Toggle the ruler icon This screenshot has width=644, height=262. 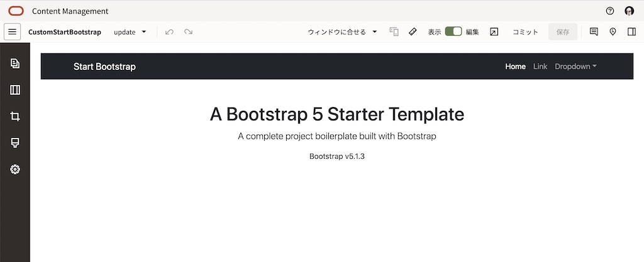click(413, 31)
